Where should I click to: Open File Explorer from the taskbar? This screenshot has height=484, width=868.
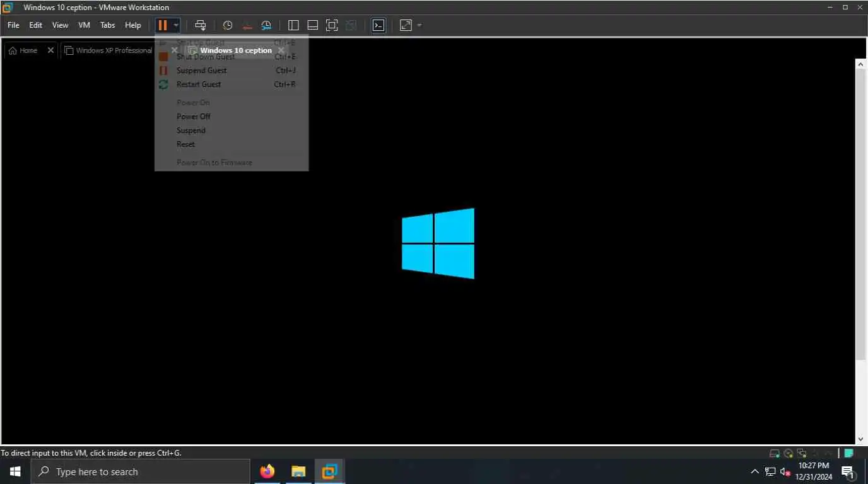298,471
